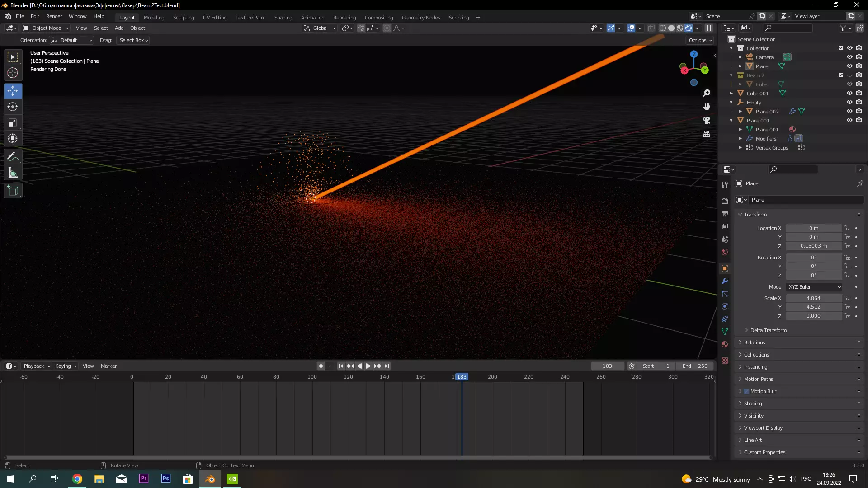Play the animation forward
This screenshot has width=868, height=488.
(x=368, y=366)
